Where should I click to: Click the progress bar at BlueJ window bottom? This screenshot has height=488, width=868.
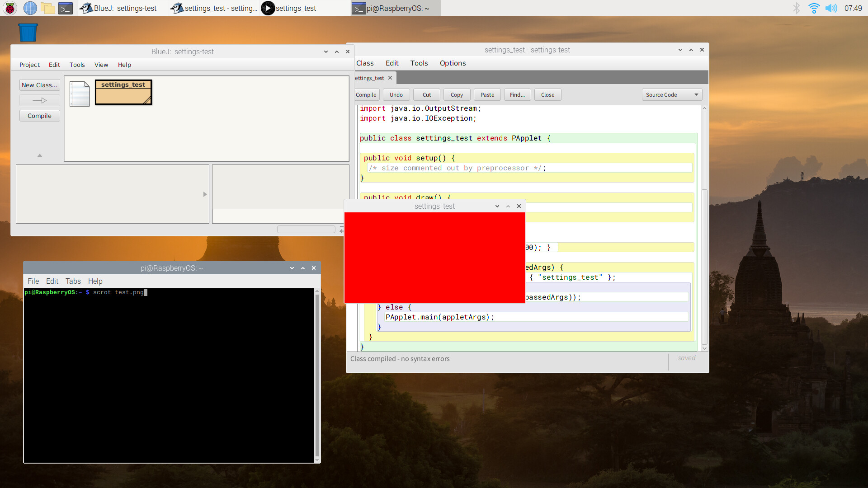[x=306, y=230]
